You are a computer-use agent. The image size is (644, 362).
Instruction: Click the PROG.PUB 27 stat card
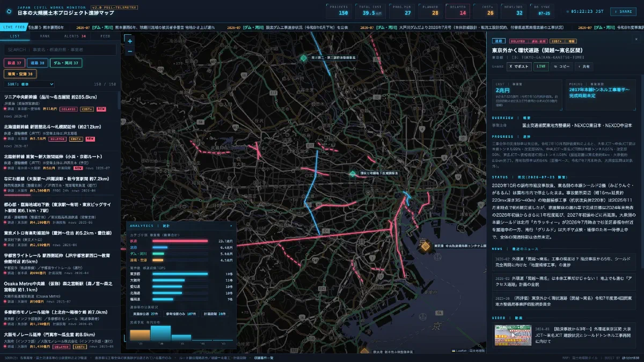400,11
